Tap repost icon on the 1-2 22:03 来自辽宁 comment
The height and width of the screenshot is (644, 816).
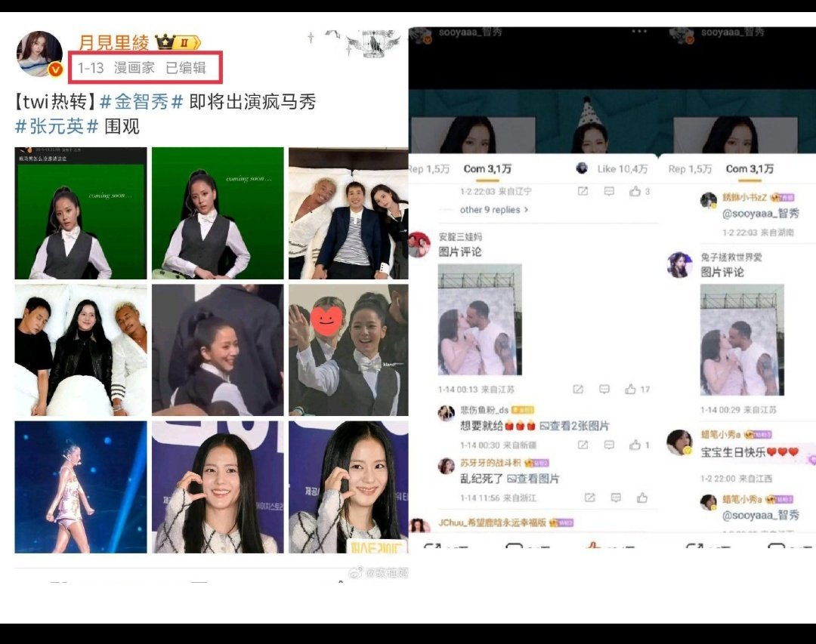point(583,192)
